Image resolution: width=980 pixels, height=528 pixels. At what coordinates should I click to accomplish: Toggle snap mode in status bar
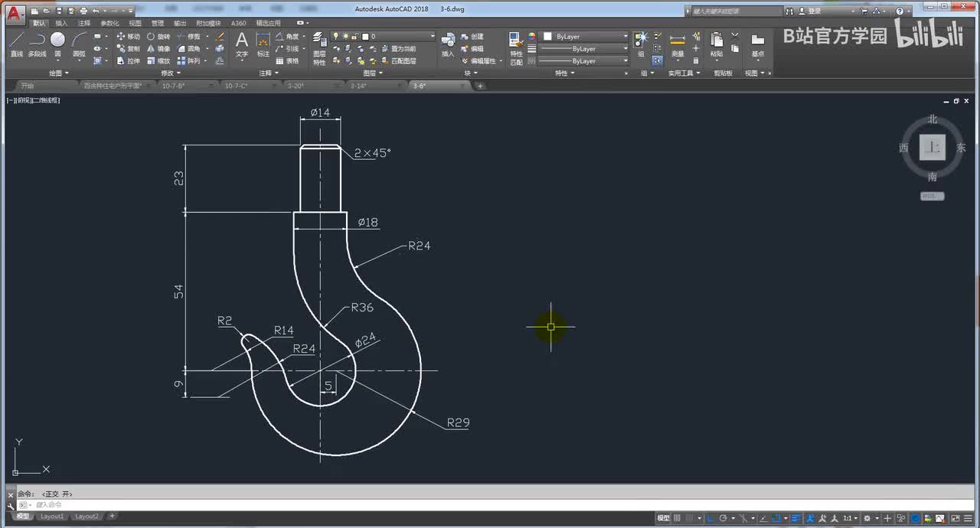point(690,518)
